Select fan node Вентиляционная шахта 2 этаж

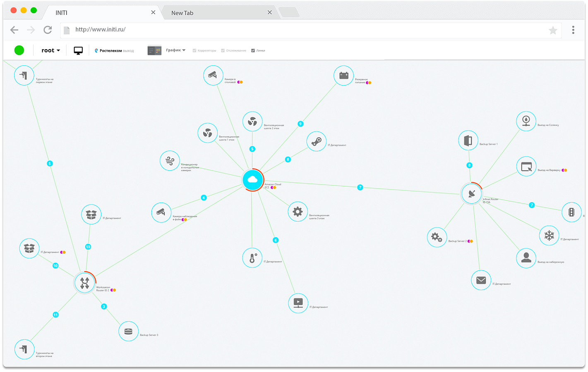252,122
